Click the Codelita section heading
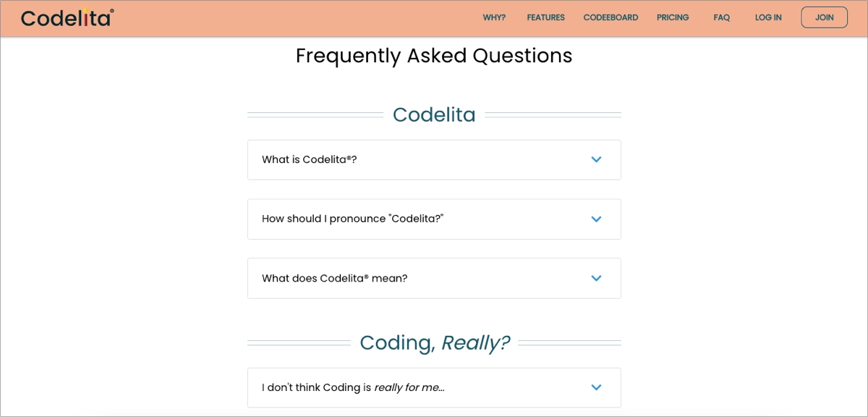This screenshot has width=868, height=417. tap(434, 114)
